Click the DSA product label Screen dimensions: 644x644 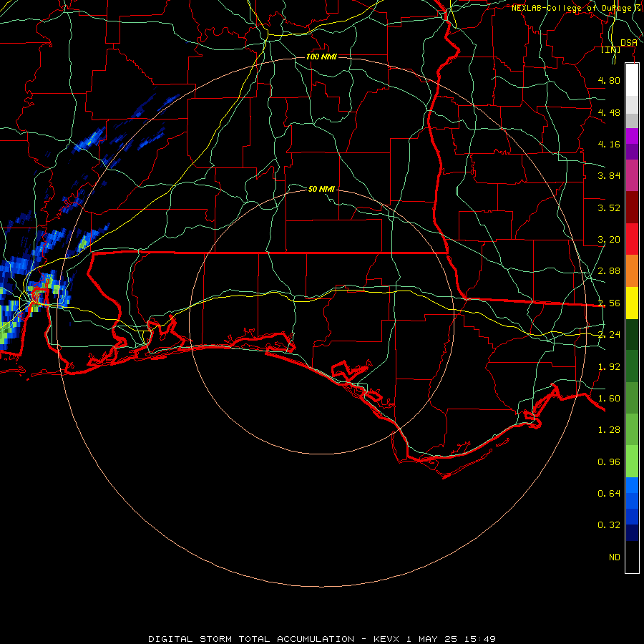[x=628, y=43]
